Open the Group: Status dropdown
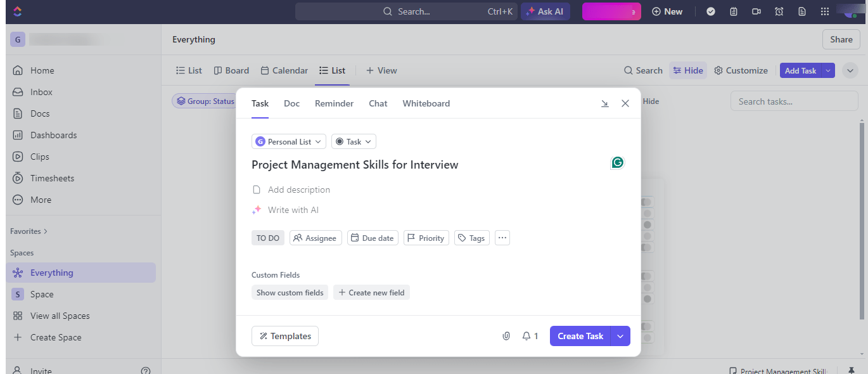868x374 pixels. point(205,101)
